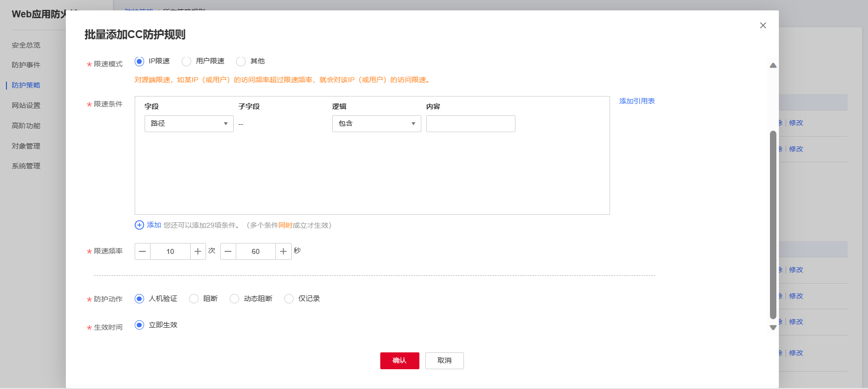Decrease the rate limit seconds value
Image resolution: width=868 pixels, height=389 pixels.
pos(228,251)
